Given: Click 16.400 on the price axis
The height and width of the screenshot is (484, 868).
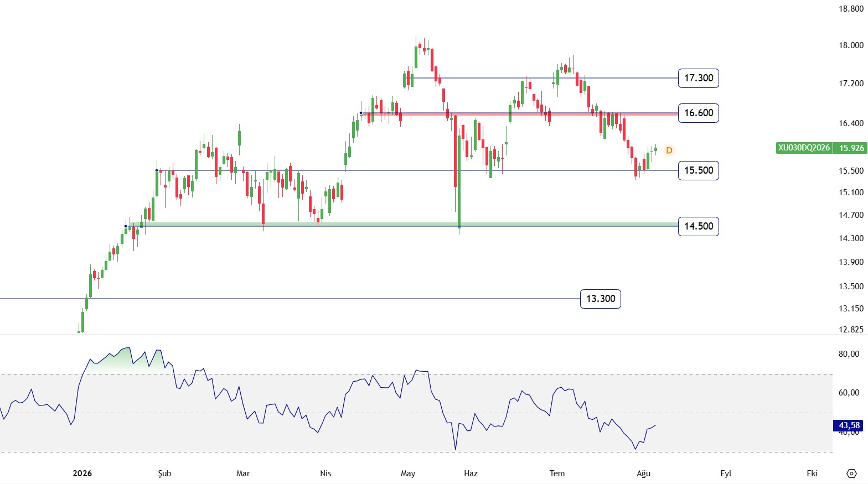Looking at the screenshot, I should pos(851,123).
